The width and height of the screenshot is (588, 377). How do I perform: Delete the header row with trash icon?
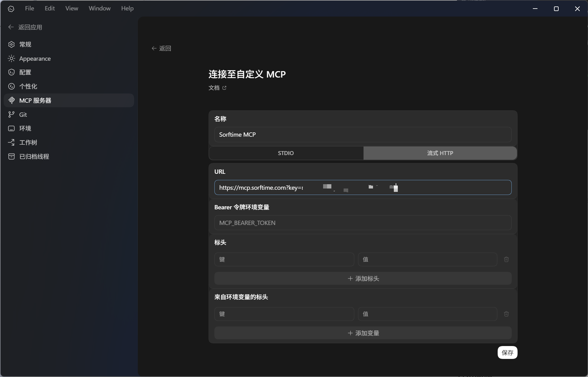pos(506,259)
